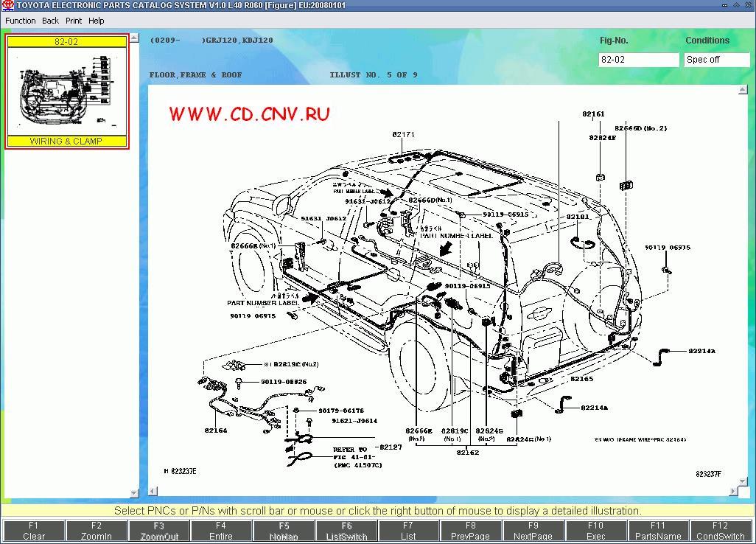Click the F1 Clear button
The image size is (756, 544).
coord(33,531)
